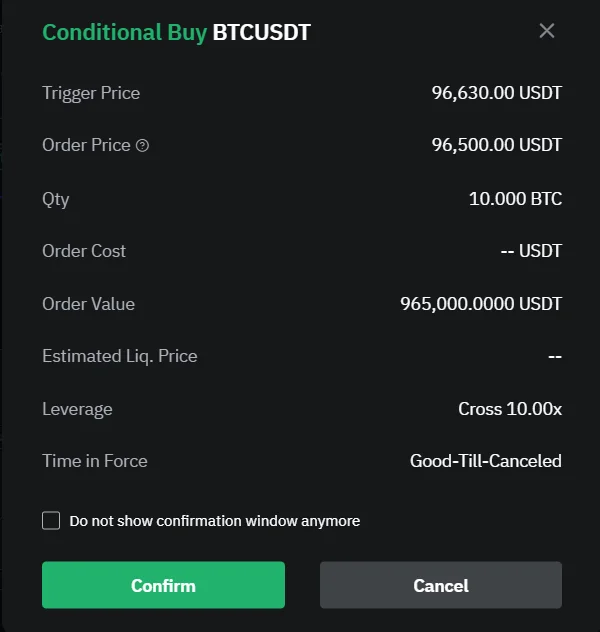Select the Cross 10.00x leverage value
The image size is (600, 632).
(x=509, y=408)
